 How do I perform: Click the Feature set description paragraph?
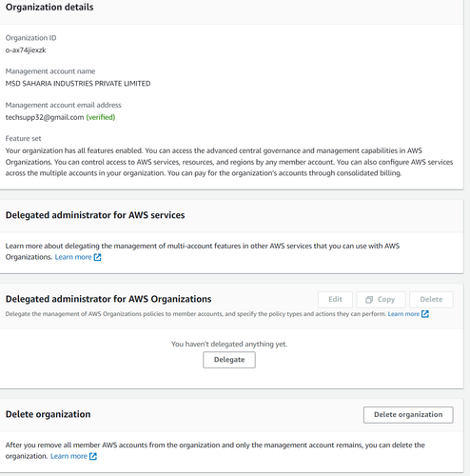pos(229,162)
